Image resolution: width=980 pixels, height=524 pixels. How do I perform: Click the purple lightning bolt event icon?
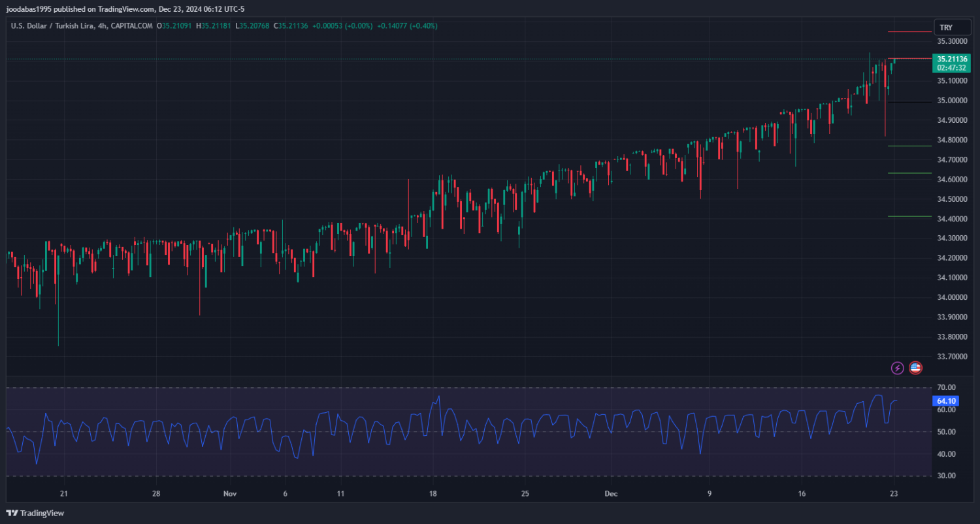tap(898, 368)
